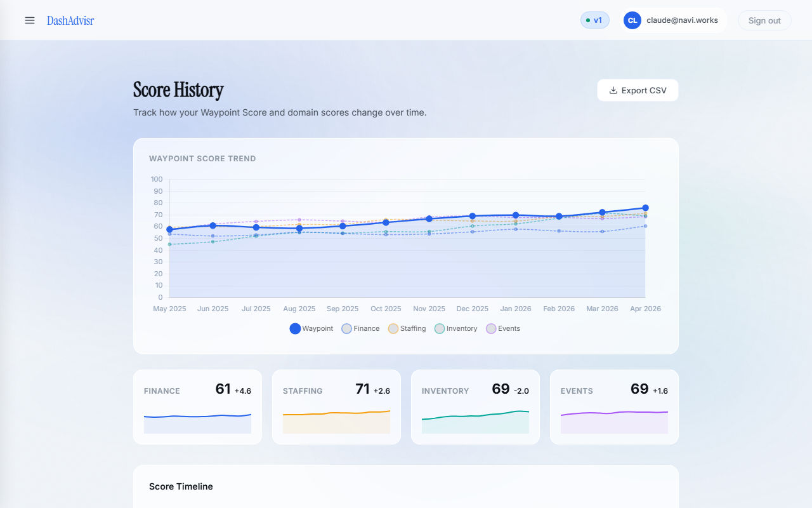The width and height of the screenshot is (812, 508).
Task: Click the v1 version badge
Action: tap(594, 20)
